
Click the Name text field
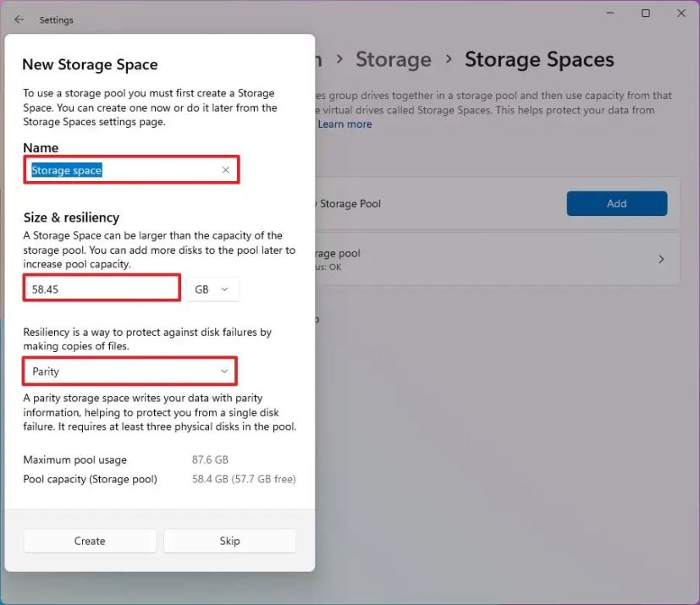click(x=123, y=170)
